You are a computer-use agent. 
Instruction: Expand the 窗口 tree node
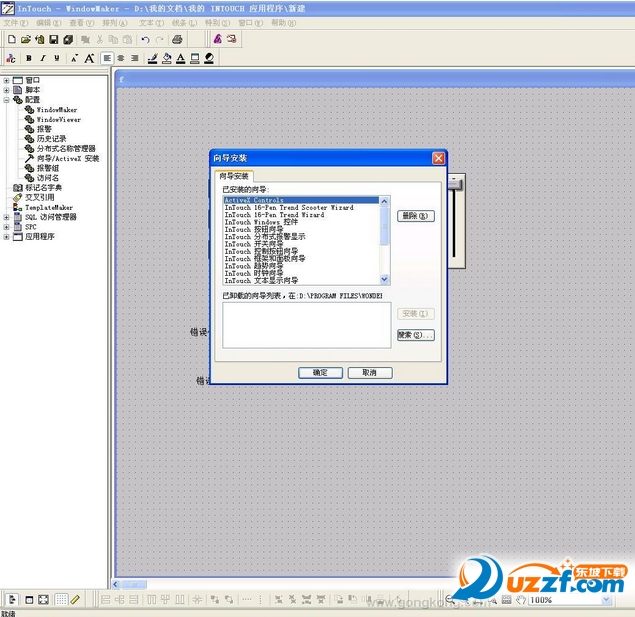pos(6,81)
